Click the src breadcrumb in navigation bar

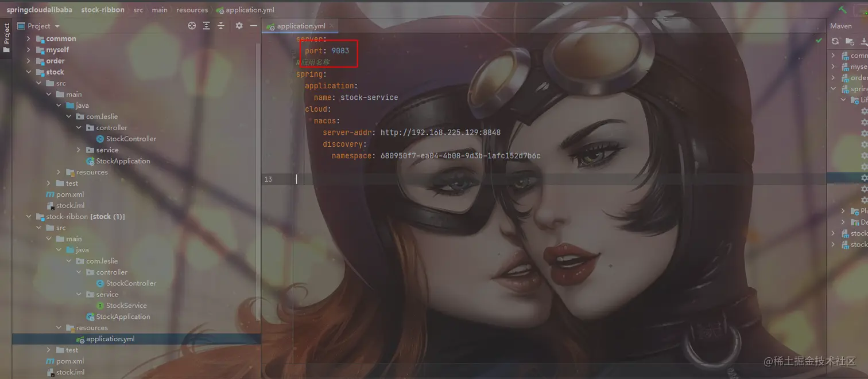tap(138, 10)
